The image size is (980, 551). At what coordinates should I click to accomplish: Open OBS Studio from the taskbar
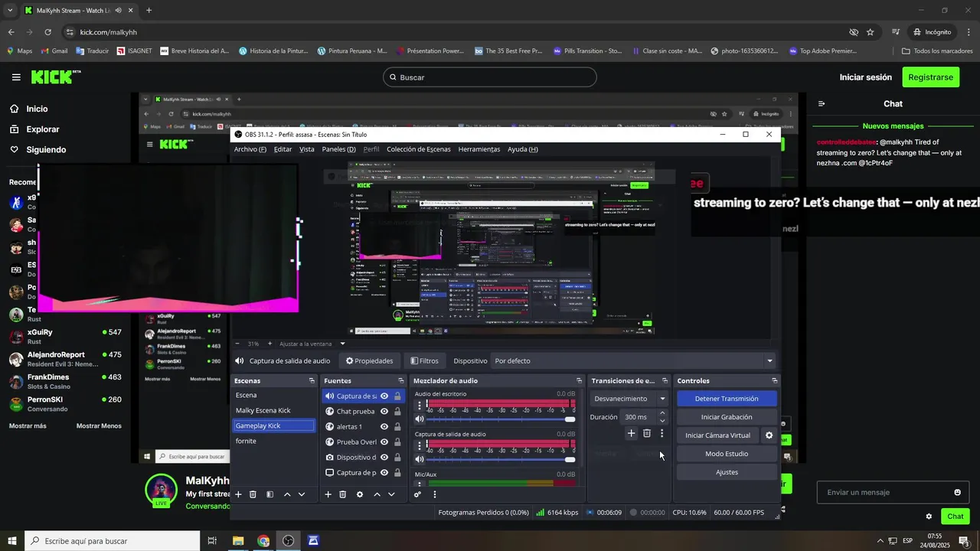click(288, 541)
